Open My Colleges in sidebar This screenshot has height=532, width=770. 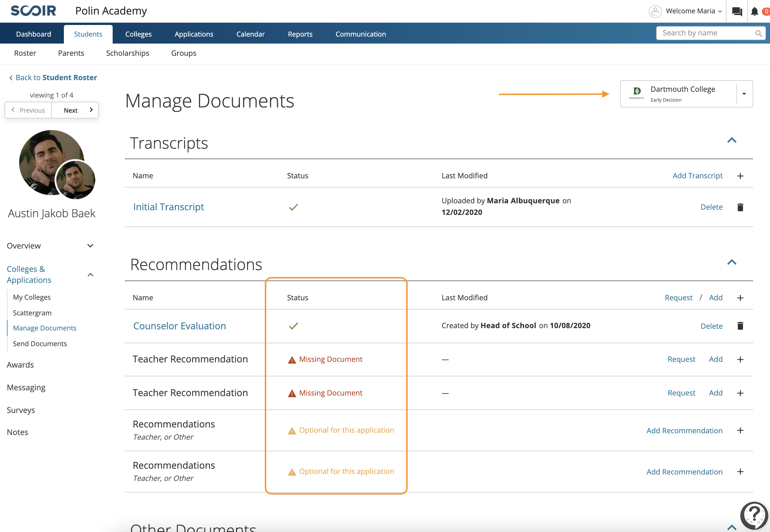tap(32, 297)
